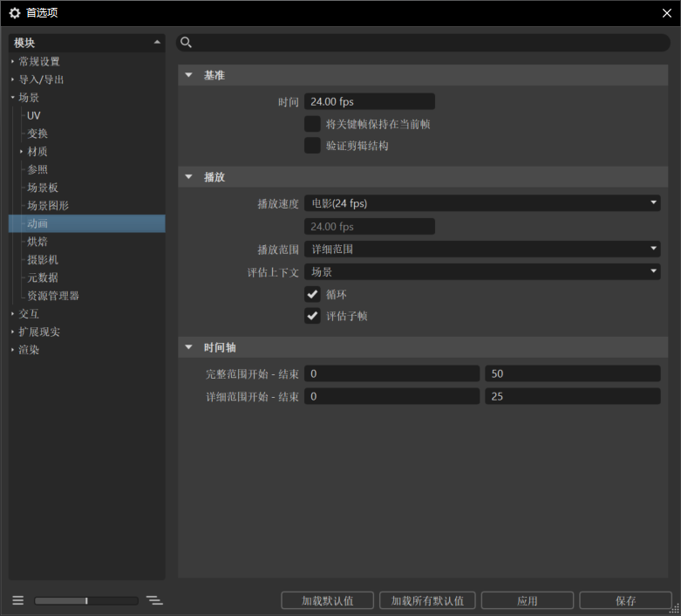
Task: Expand the 常规设置 tree node
Action: click(x=12, y=61)
